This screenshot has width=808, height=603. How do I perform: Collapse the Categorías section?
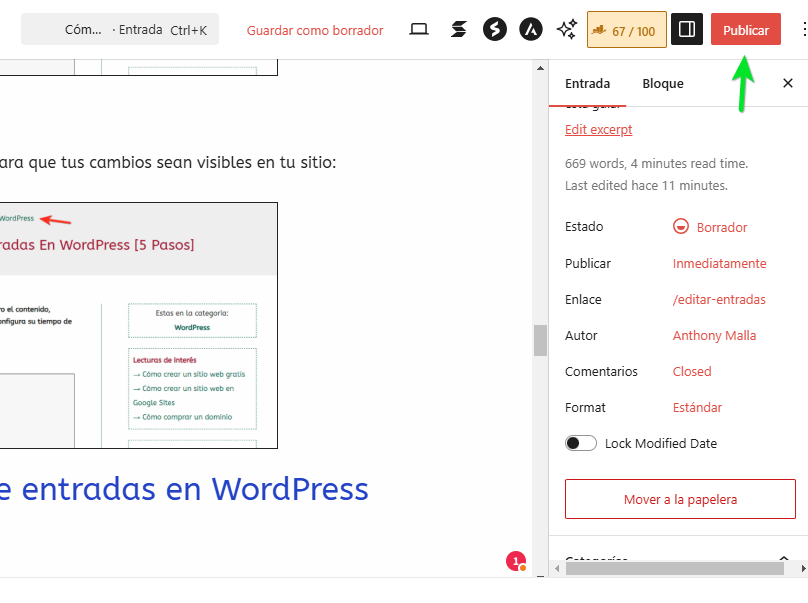pyautogui.click(x=784, y=558)
